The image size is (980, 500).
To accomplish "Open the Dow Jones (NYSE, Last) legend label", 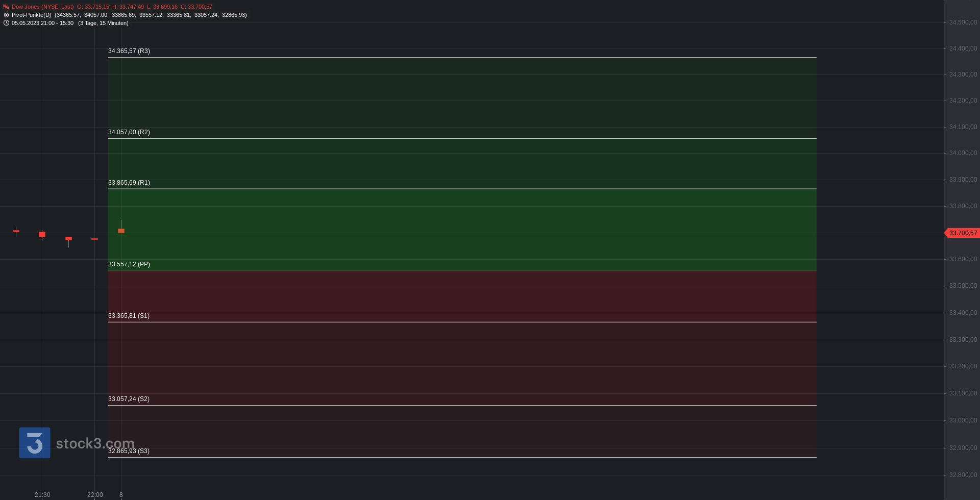I will coord(43,7).
